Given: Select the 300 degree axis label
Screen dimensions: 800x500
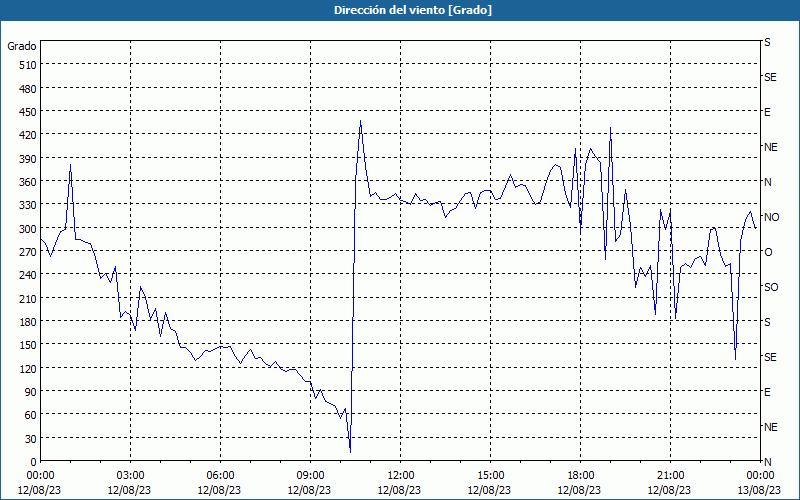Looking at the screenshot, I should [27, 229].
